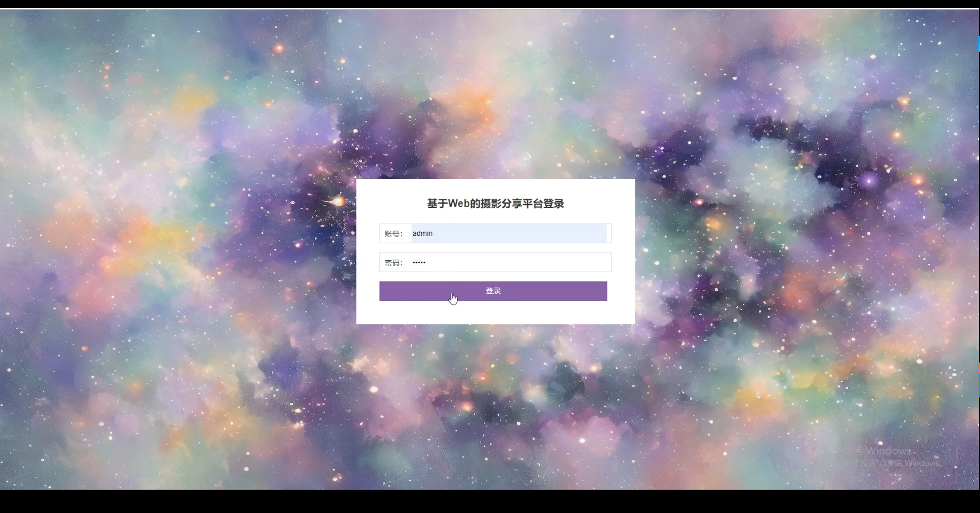The width and height of the screenshot is (980, 513).
Task: Click the admin text in the account field
Action: tap(423, 233)
